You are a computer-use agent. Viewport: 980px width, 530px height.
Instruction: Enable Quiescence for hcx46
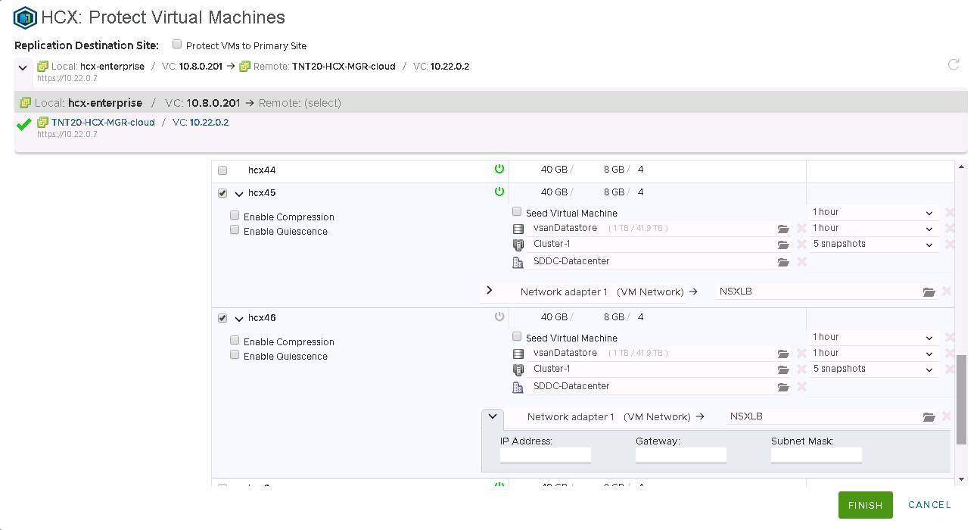[x=235, y=355]
